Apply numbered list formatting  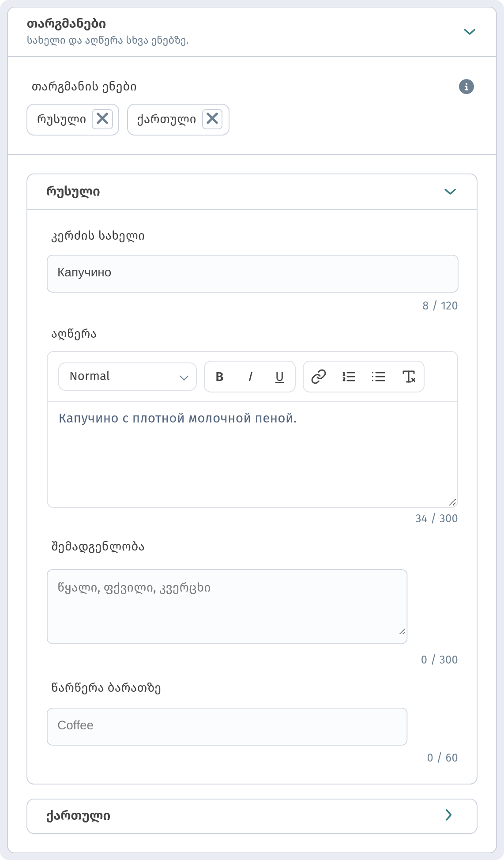click(349, 377)
